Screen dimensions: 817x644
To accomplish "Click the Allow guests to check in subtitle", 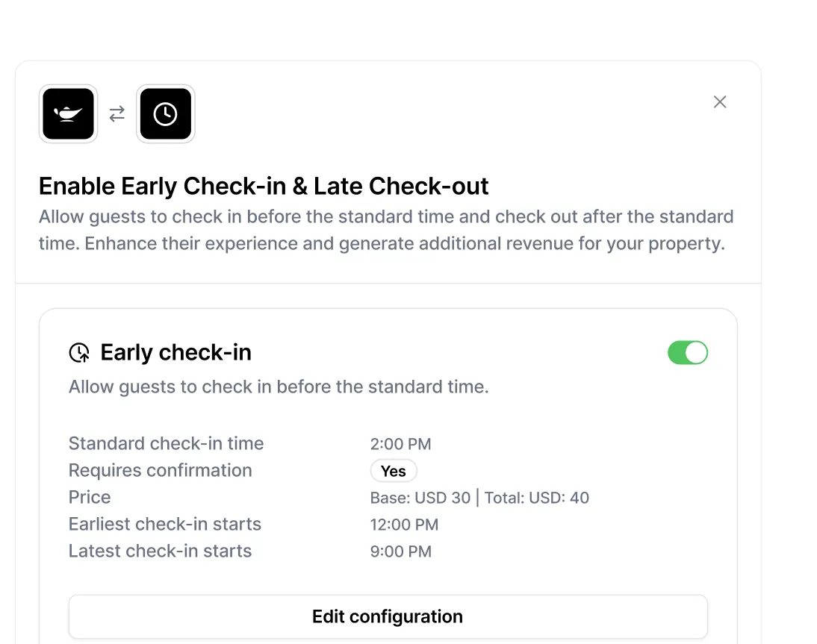I will pyautogui.click(x=279, y=387).
